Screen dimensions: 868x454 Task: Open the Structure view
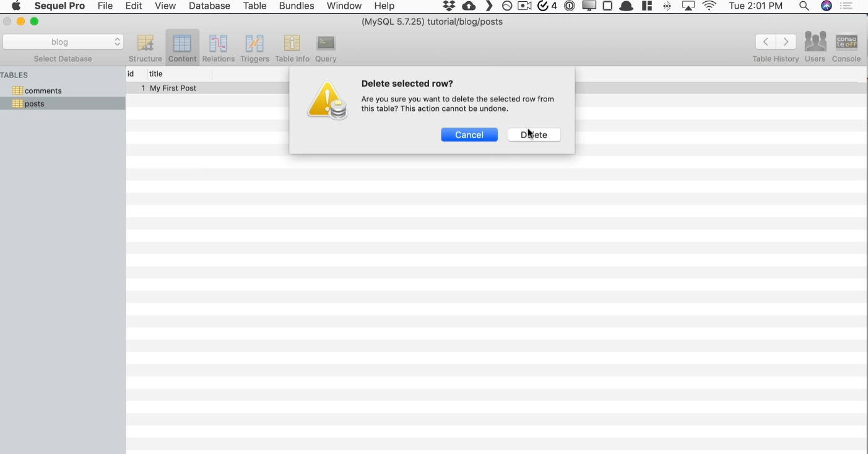(x=145, y=48)
